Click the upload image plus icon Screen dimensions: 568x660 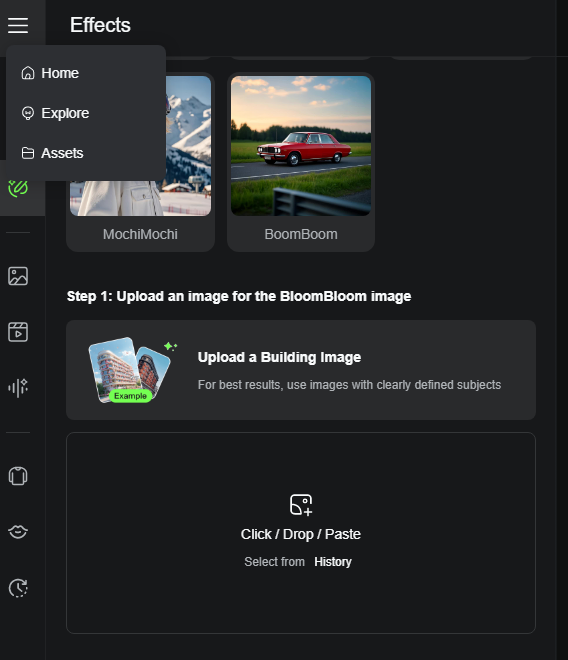click(301, 505)
